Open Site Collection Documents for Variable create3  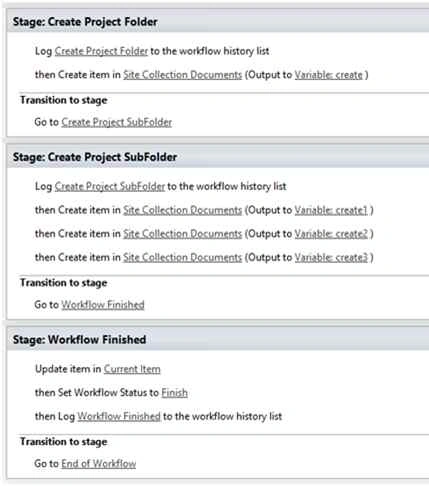(182, 257)
